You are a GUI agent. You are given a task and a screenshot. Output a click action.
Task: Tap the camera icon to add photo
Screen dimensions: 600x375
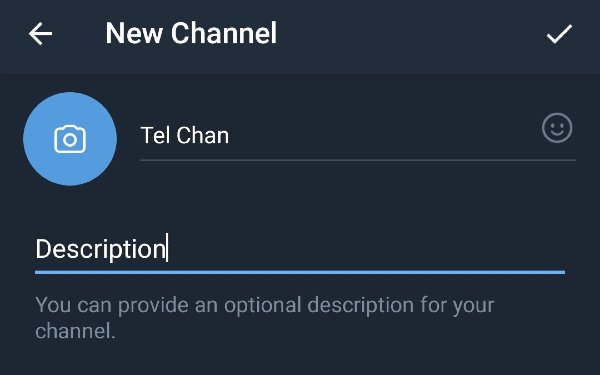70,139
